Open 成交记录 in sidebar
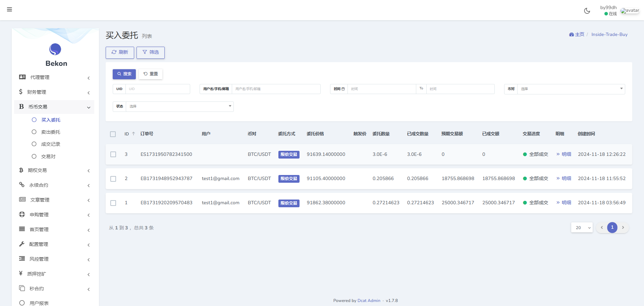 tap(51, 144)
